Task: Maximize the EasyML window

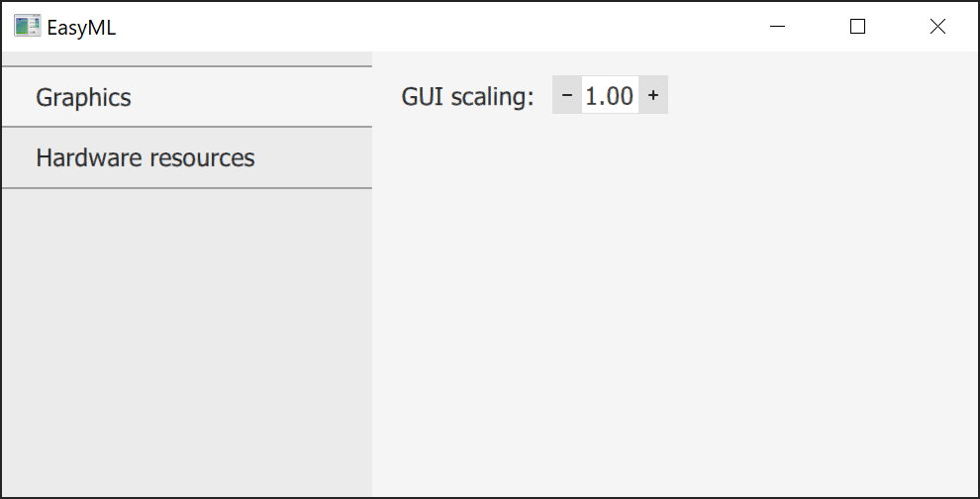Action: click(x=857, y=27)
